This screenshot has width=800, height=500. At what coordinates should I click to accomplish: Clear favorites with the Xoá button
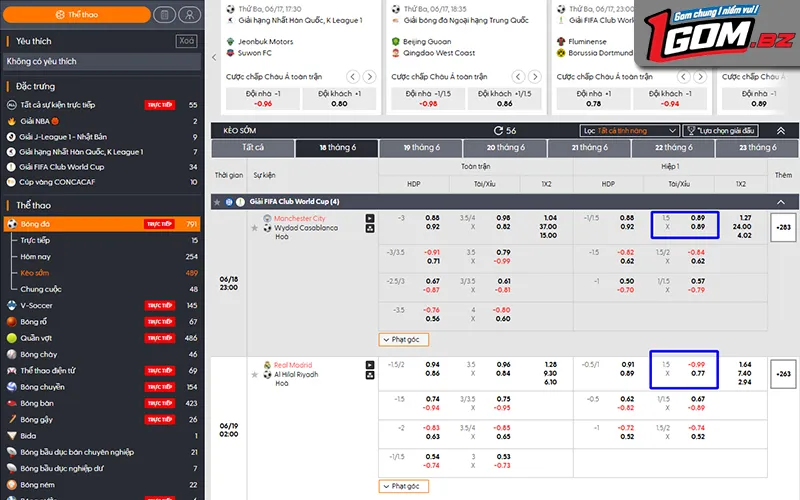point(187,41)
